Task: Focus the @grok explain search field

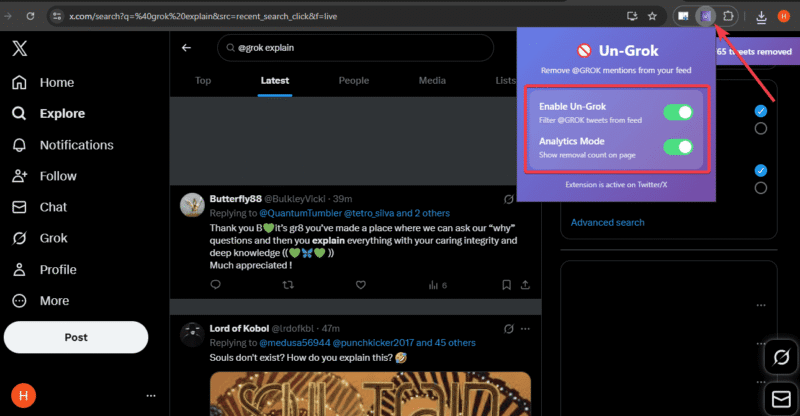Action: pos(356,48)
